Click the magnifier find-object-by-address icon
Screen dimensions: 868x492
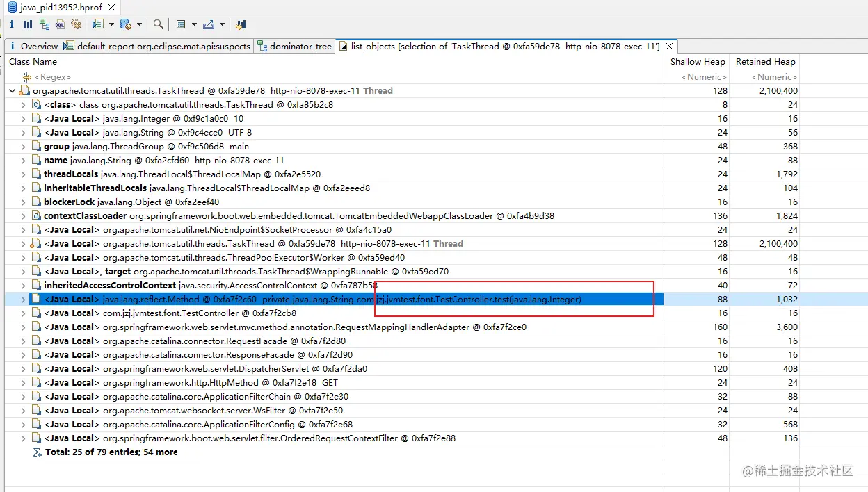pos(159,24)
